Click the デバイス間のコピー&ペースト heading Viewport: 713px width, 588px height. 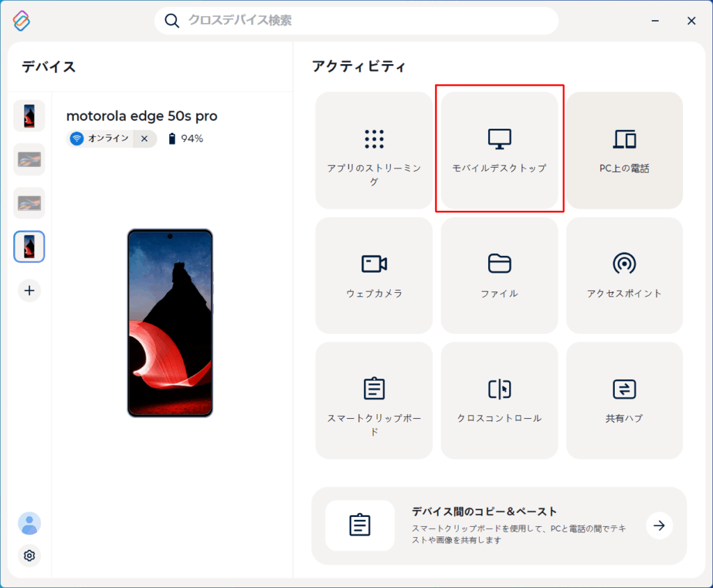point(485,511)
